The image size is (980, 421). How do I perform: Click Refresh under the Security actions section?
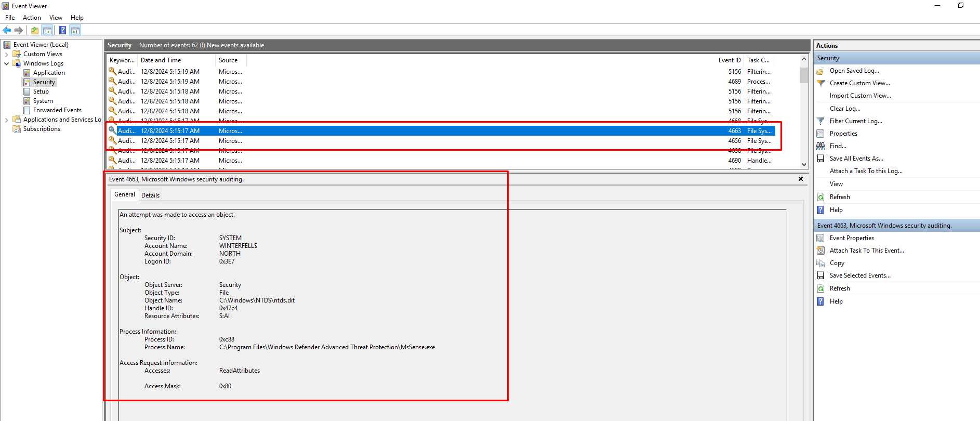[840, 197]
